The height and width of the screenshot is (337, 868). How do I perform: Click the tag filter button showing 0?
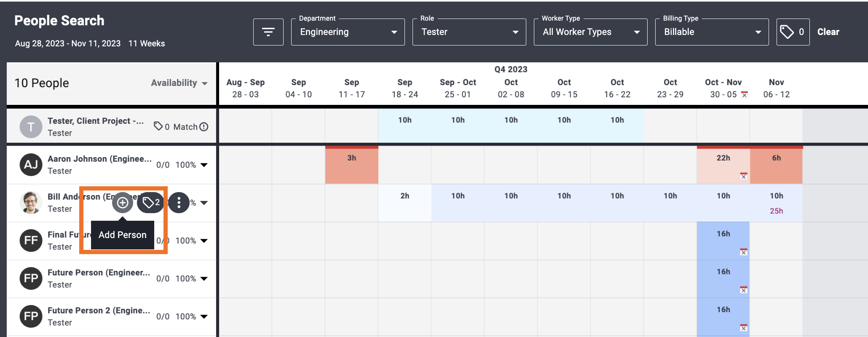[x=793, y=32]
